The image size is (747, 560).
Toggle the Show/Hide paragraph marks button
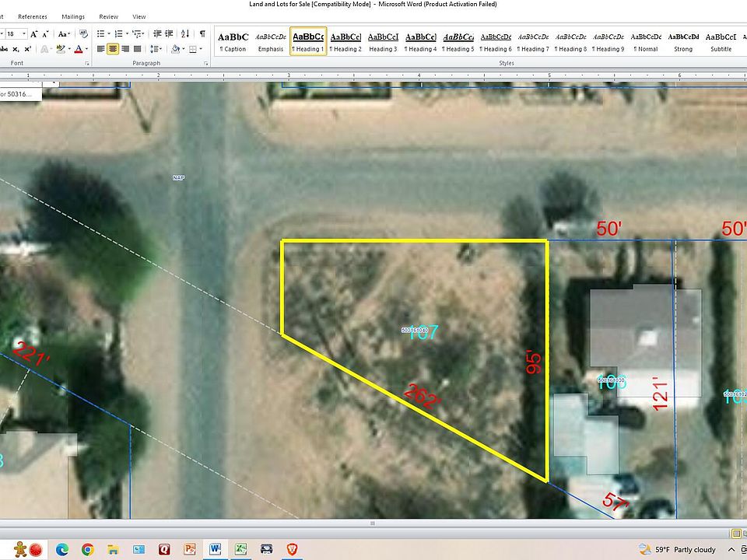tap(202, 33)
